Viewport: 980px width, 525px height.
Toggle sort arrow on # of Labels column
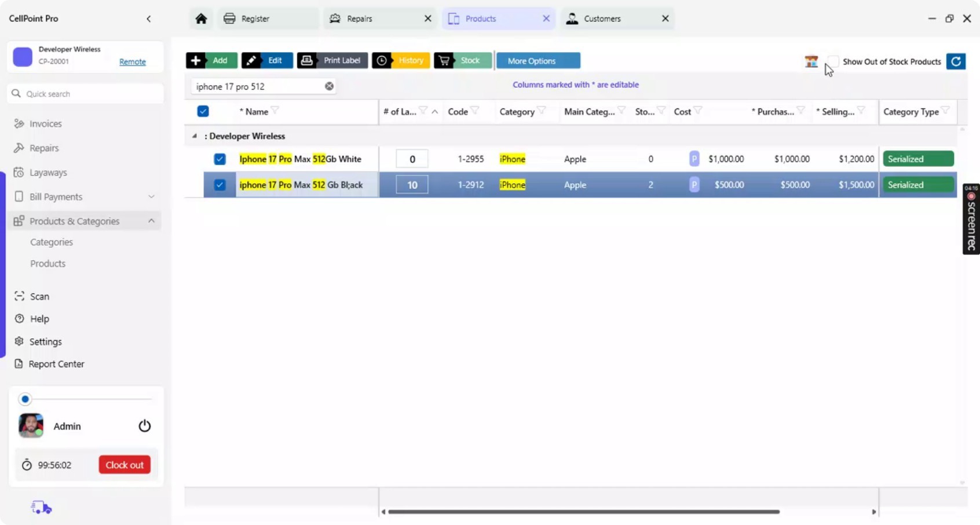pos(435,112)
